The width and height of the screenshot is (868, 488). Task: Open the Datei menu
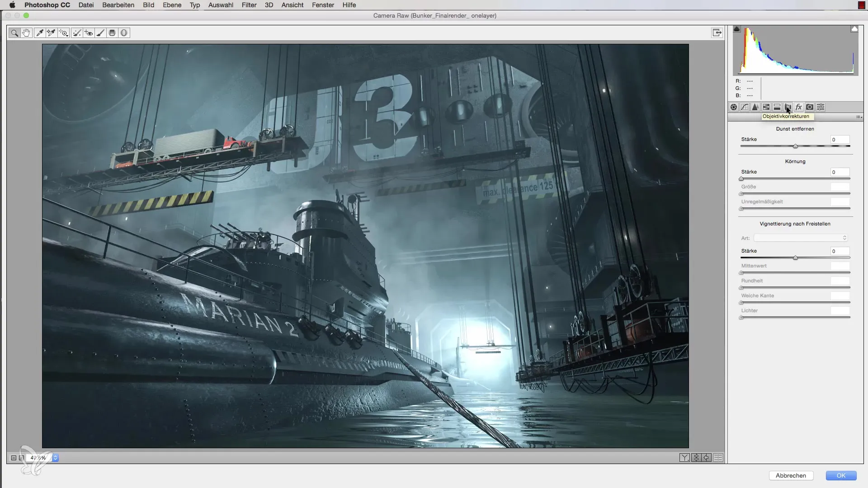tap(86, 5)
